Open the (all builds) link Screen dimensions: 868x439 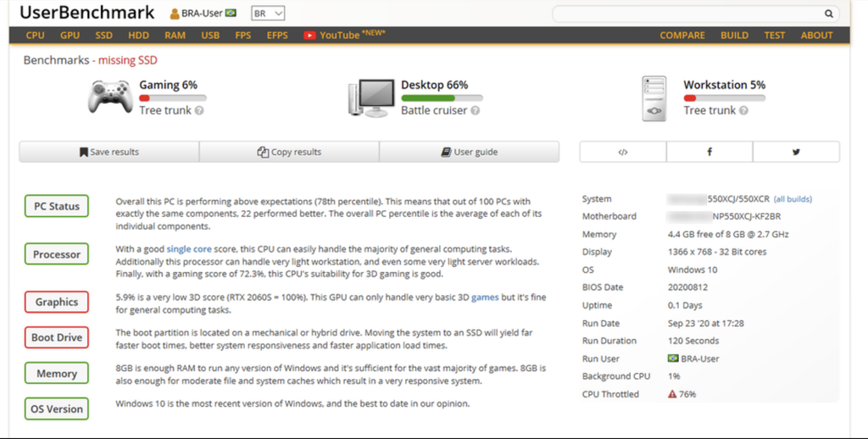[793, 199]
